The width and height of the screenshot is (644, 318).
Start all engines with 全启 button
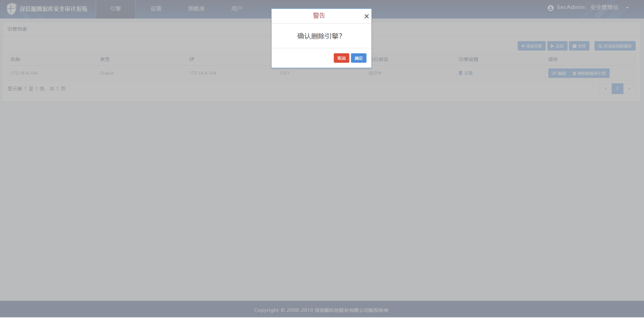(558, 46)
